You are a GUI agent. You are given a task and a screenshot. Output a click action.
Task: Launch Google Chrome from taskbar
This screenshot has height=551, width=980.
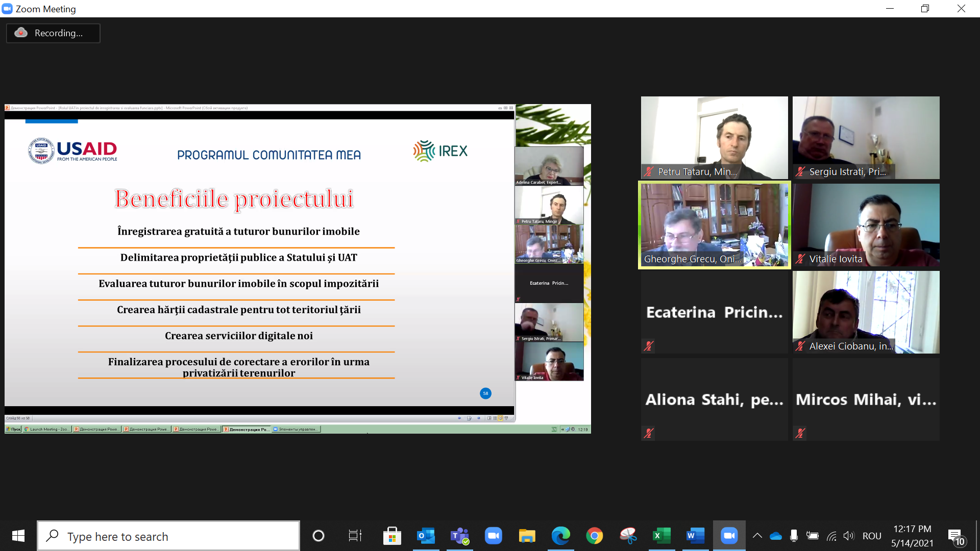click(x=594, y=536)
